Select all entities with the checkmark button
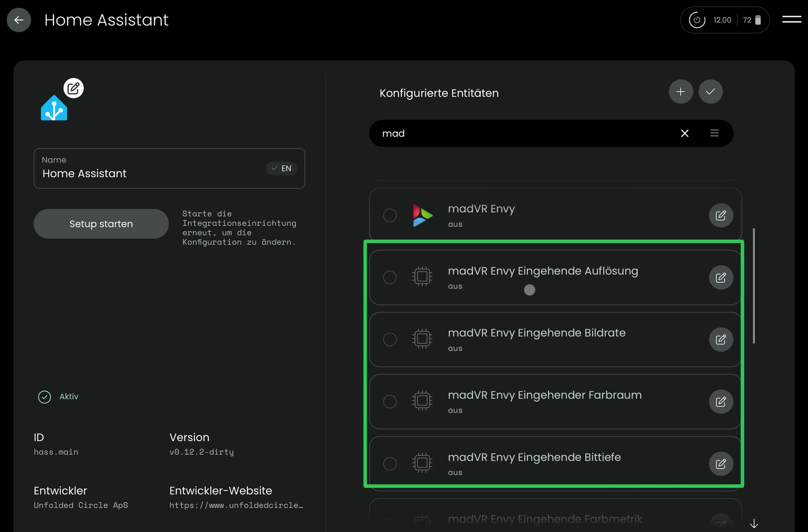The image size is (808, 532). pyautogui.click(x=710, y=92)
